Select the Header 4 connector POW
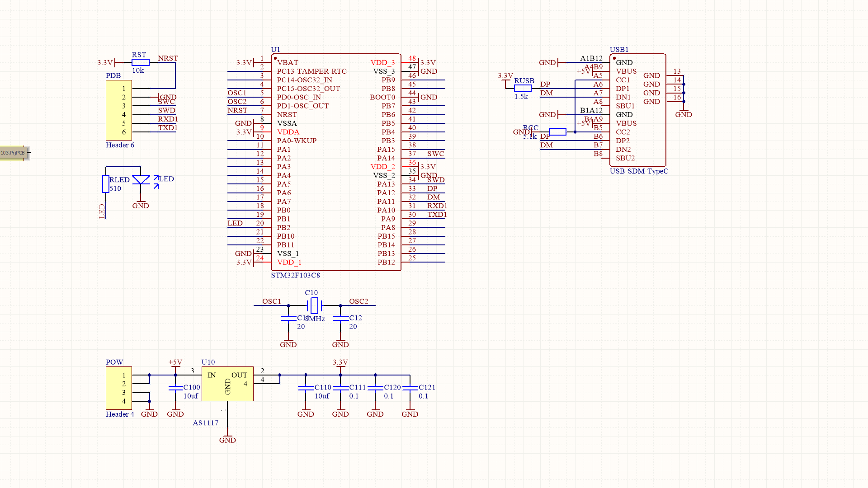868x488 pixels. point(118,388)
